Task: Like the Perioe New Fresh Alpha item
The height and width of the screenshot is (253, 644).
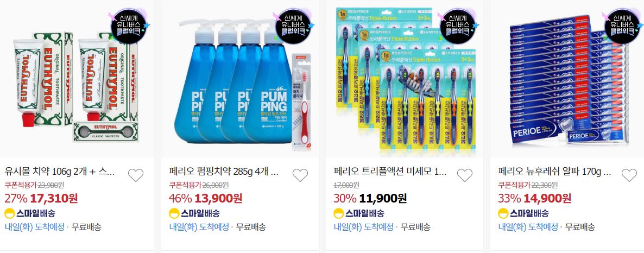Action: [629, 175]
